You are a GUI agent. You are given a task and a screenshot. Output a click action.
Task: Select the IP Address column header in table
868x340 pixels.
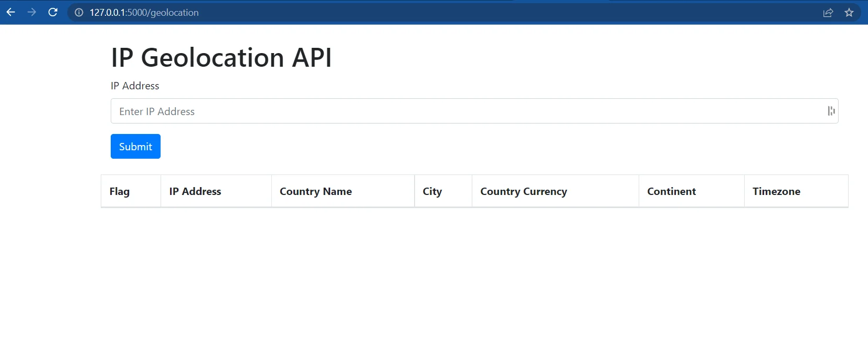click(x=216, y=191)
